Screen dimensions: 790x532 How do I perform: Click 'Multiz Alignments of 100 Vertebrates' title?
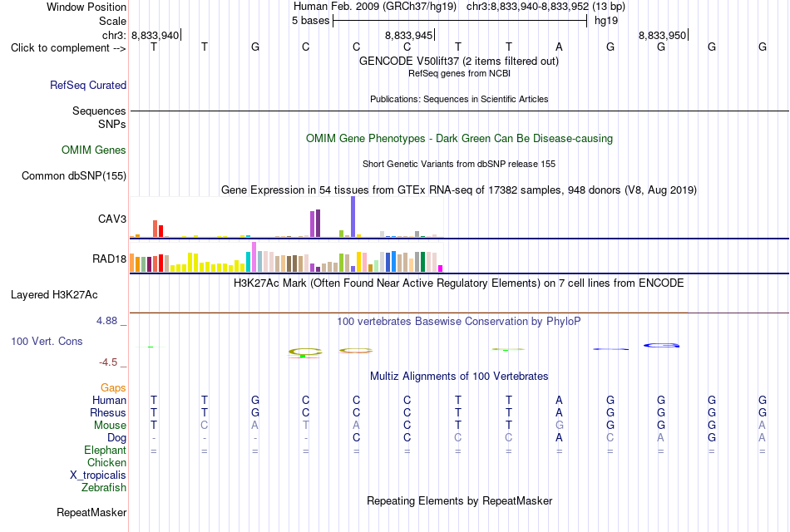(x=459, y=377)
